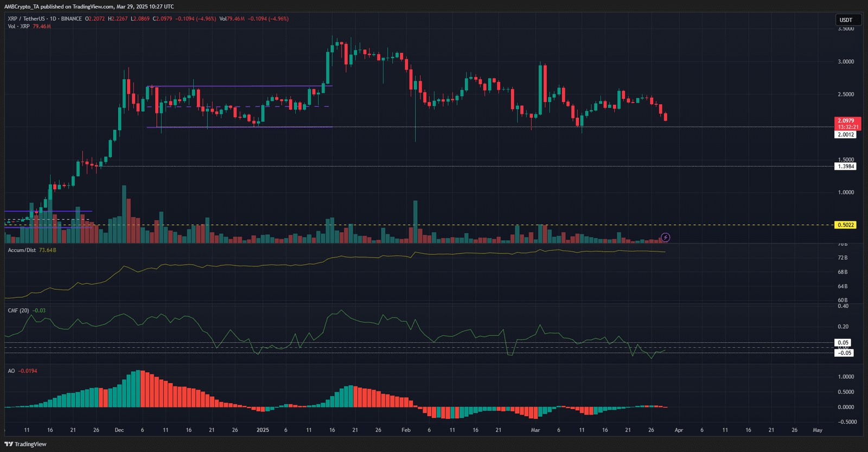Viewport: 868px width, 452px height.
Task: Click the 2025 year marker on time axis
Action: pyautogui.click(x=263, y=430)
